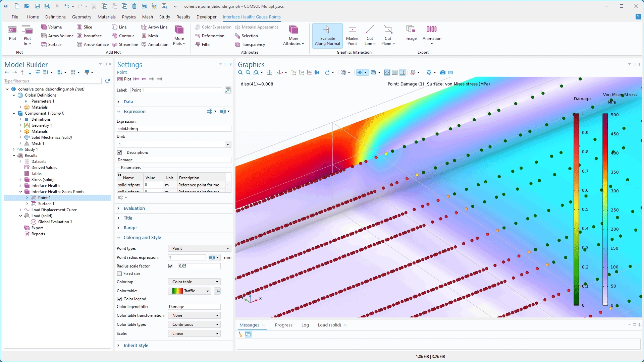Click zoom in icon in Graphics toolbar
This screenshot has width=644, height=362.
pyautogui.click(x=240, y=72)
